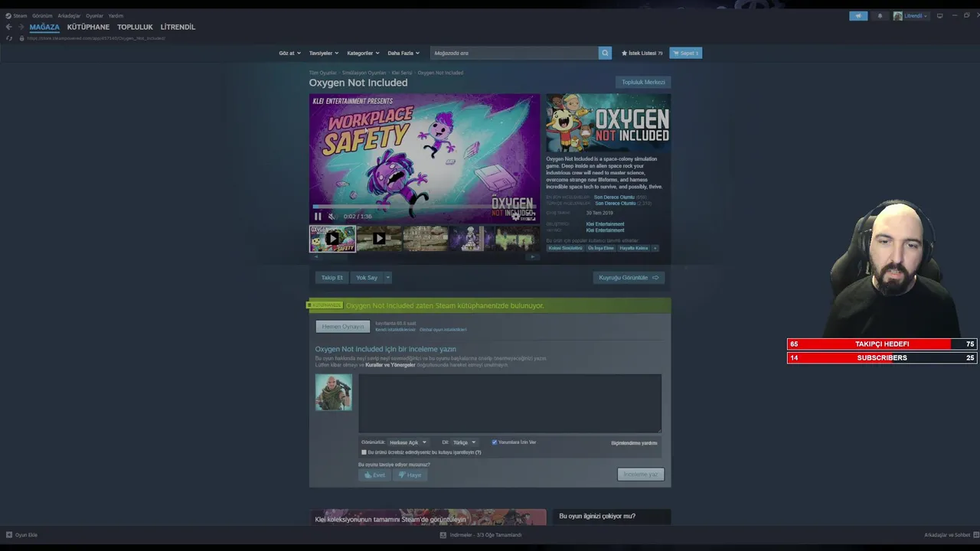980x551 pixels.
Task: Submit with İnceleme yaz button
Action: pyautogui.click(x=641, y=474)
